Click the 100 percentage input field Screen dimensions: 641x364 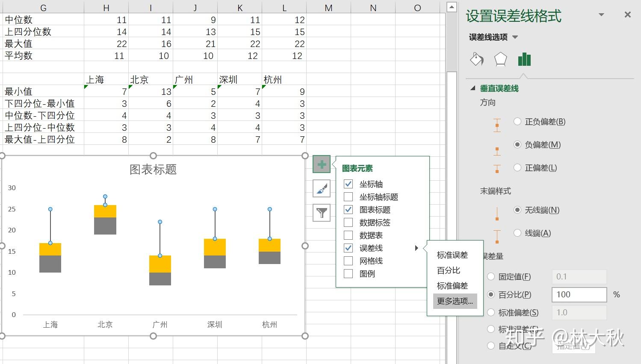point(579,294)
